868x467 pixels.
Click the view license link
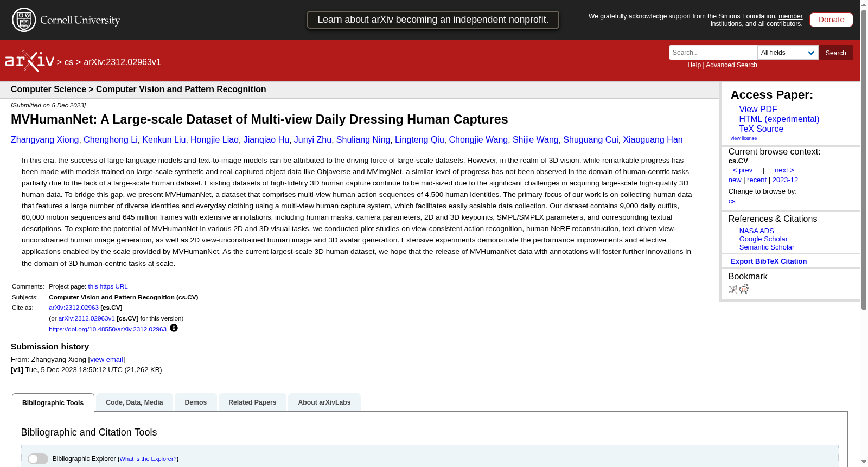743,138
